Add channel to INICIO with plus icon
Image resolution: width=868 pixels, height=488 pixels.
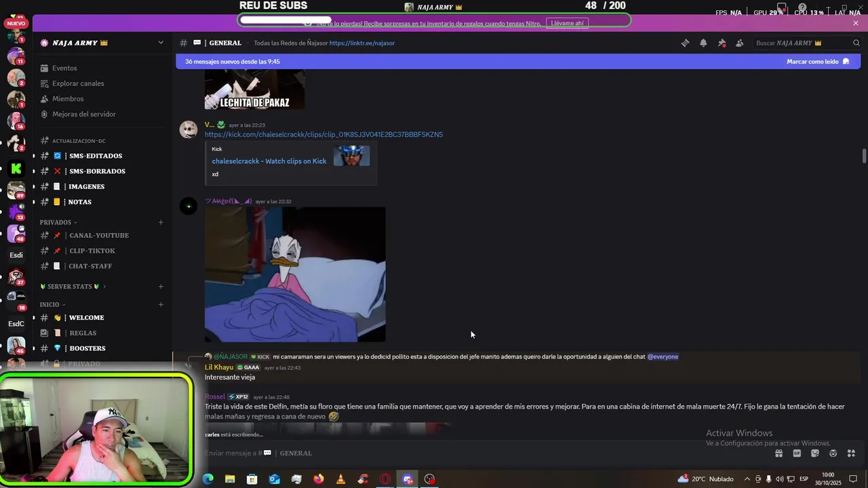[x=161, y=305]
